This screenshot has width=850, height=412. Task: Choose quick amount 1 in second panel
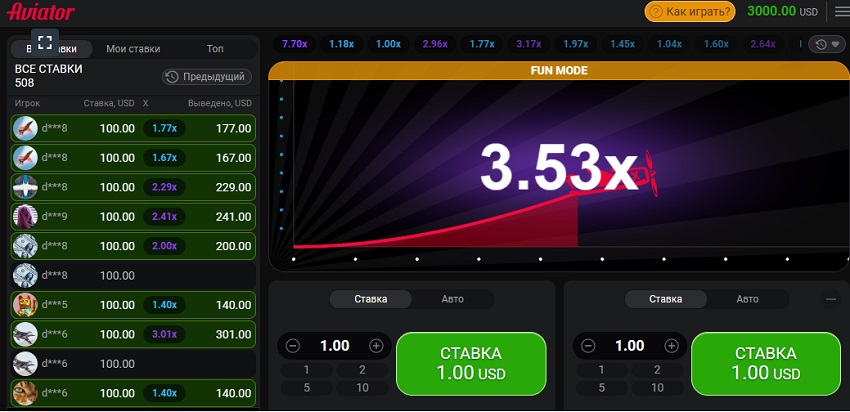coord(601,370)
